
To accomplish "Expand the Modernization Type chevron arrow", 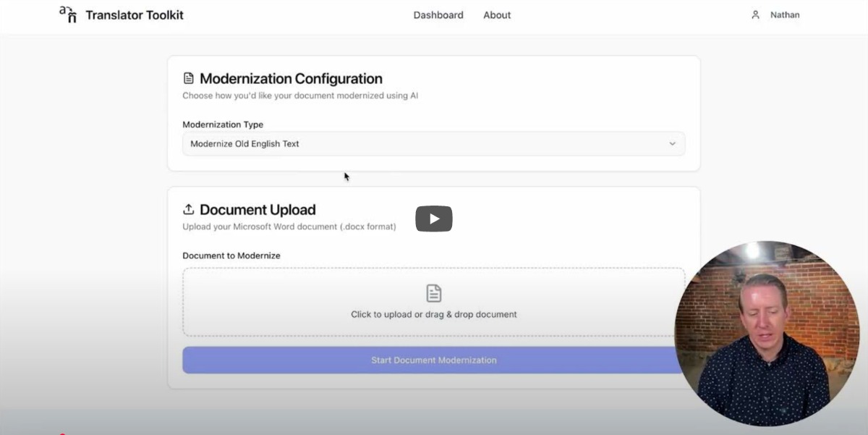I will (x=672, y=144).
